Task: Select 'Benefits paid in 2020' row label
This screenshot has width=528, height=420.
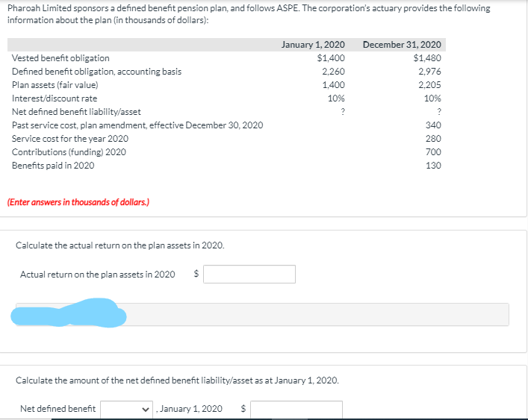Action: [53, 166]
